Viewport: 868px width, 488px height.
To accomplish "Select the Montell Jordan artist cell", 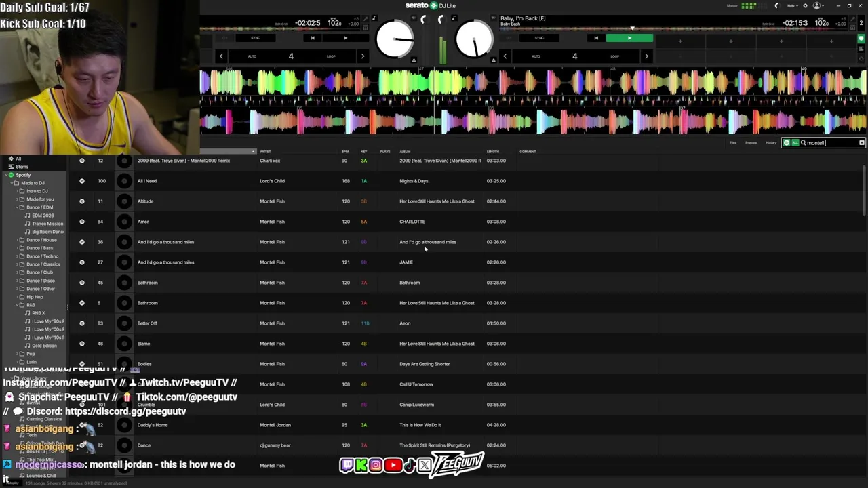I will click(275, 425).
